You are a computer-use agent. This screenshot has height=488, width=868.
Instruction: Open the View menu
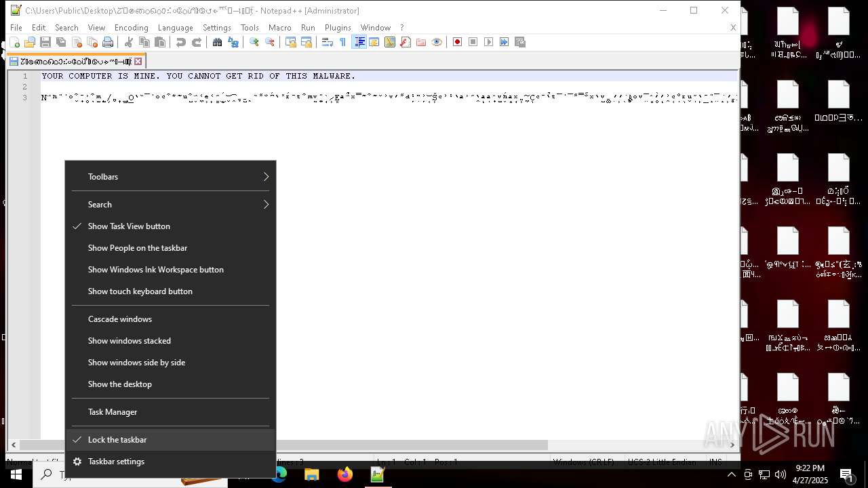click(x=96, y=28)
